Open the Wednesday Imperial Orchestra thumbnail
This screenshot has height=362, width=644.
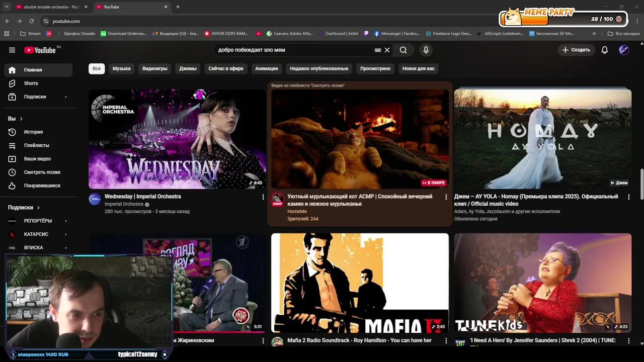[x=177, y=139]
